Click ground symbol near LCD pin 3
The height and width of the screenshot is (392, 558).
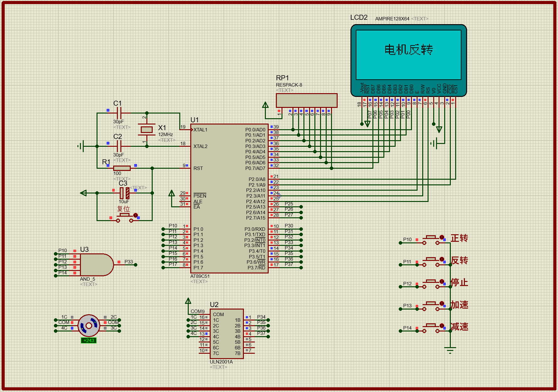pos(434,143)
